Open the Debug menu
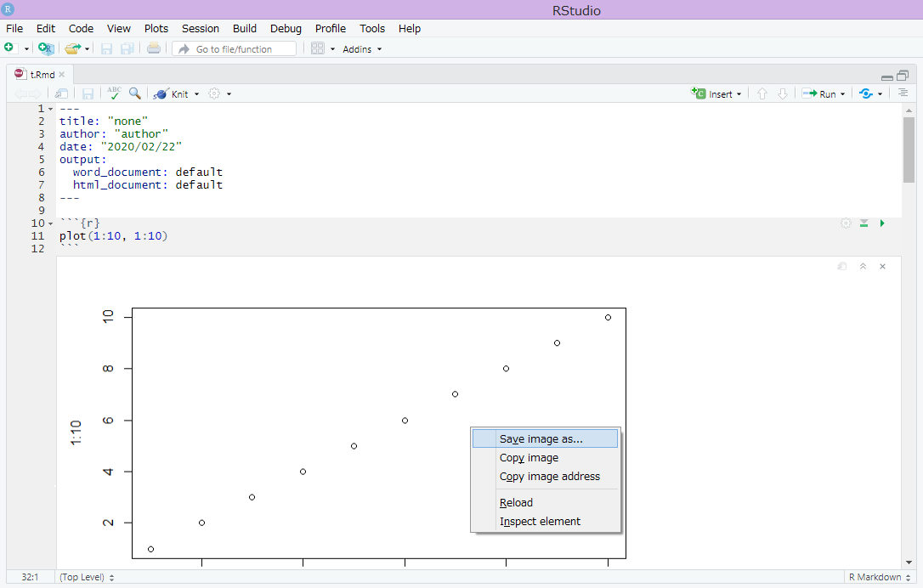Screen dimensions: 923x588 pos(286,28)
